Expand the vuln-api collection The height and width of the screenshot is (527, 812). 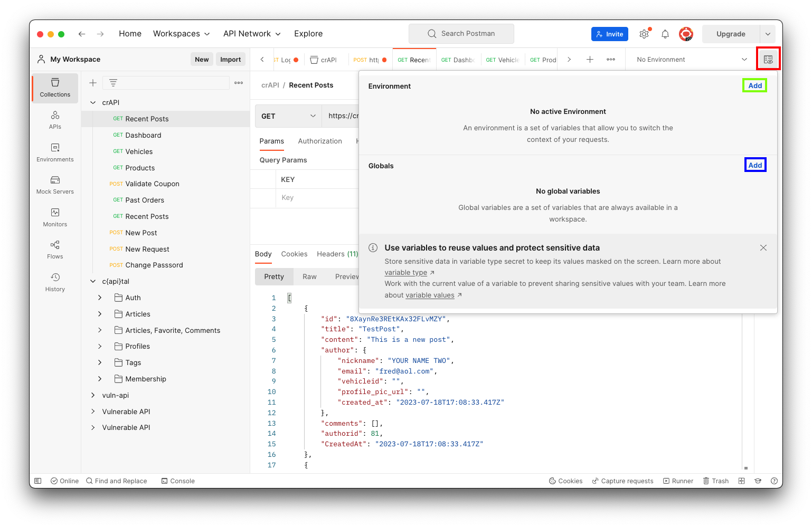click(x=93, y=396)
